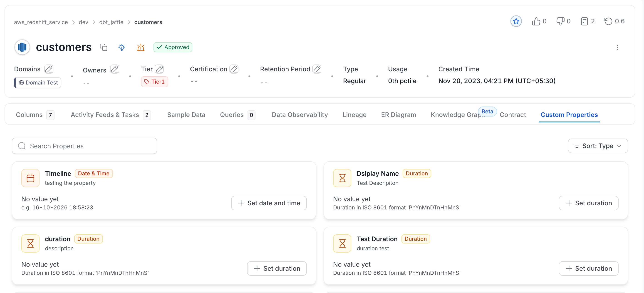
Task: Edit Certification with pencil icon
Action: pos(234,69)
